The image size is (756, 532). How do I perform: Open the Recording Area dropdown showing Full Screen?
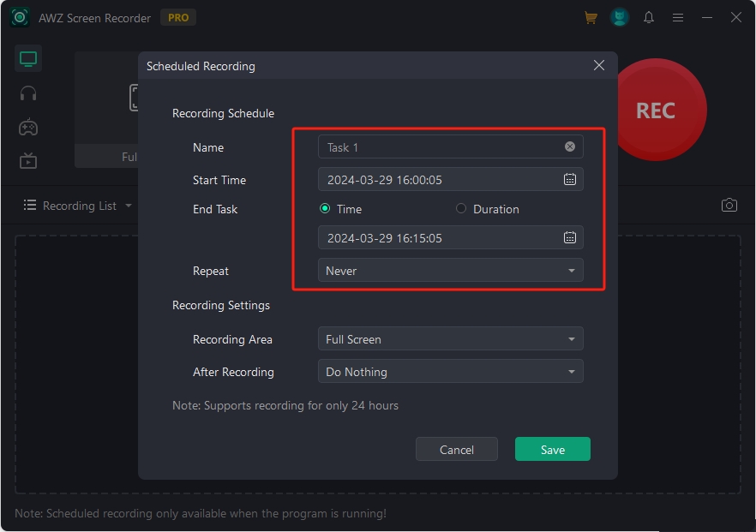point(450,338)
